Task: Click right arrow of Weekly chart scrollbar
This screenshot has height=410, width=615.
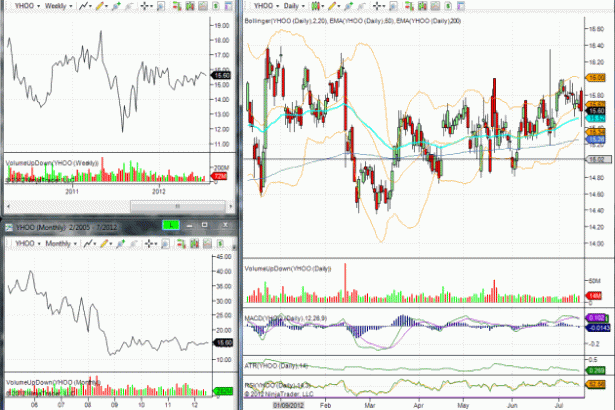Action: pyautogui.click(x=231, y=206)
